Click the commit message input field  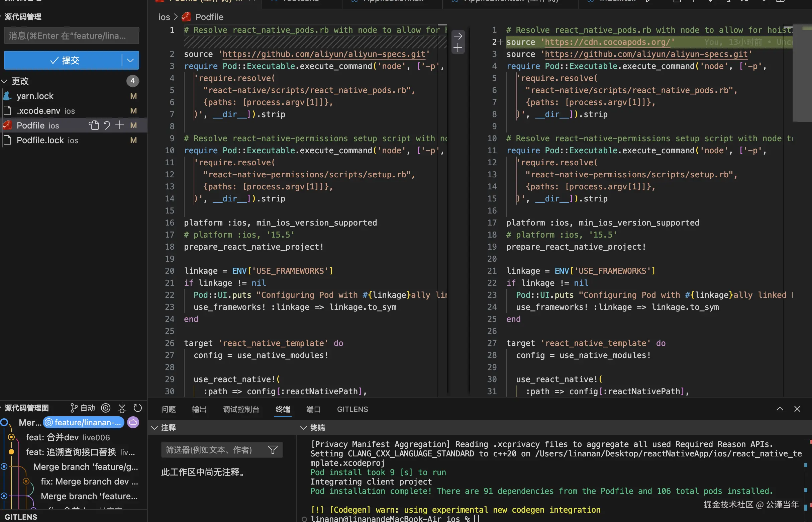click(x=71, y=35)
